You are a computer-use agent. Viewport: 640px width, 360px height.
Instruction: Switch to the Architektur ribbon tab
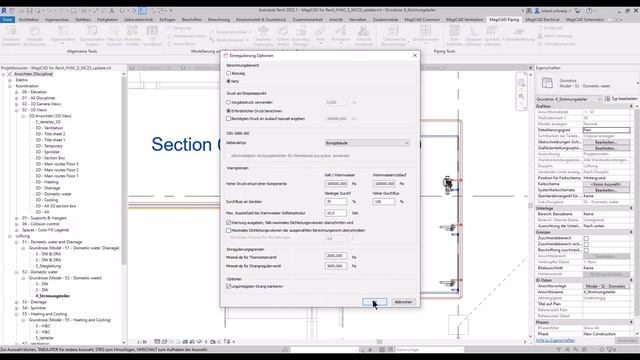tap(29, 19)
